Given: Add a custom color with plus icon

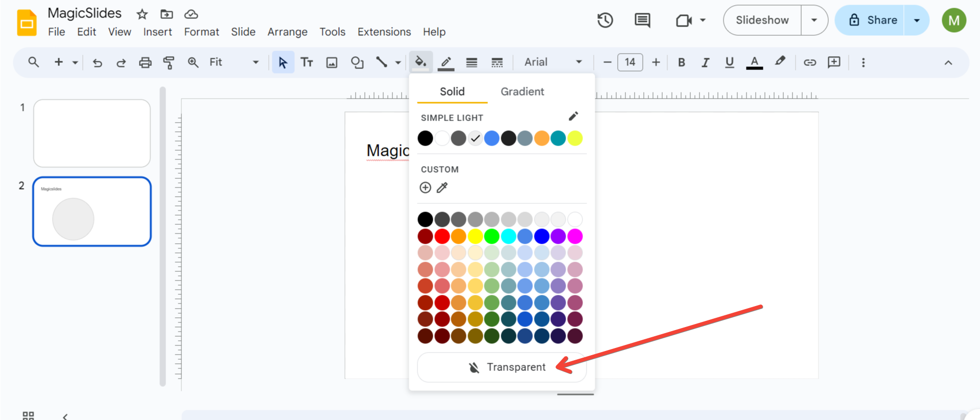Looking at the screenshot, I should [x=425, y=188].
